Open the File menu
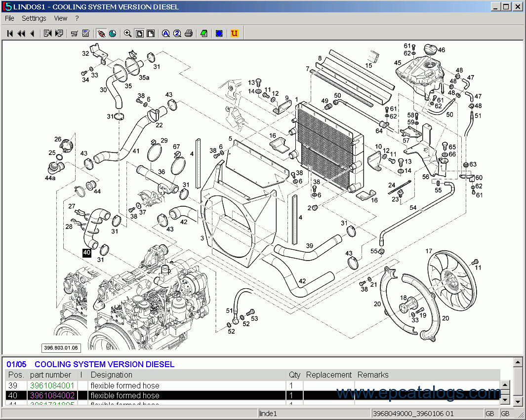Image resolution: width=526 pixels, height=420 pixels. 9,18
